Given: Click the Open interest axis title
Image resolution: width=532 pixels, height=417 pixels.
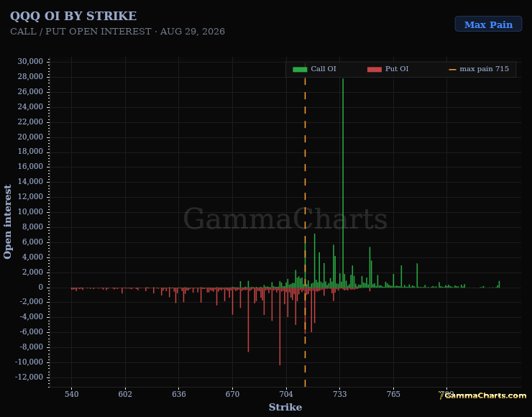Looking at the screenshot, I should pyautogui.click(x=7, y=222).
